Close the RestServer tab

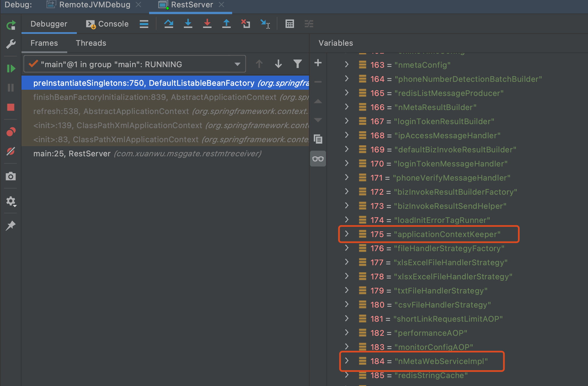pyautogui.click(x=221, y=5)
